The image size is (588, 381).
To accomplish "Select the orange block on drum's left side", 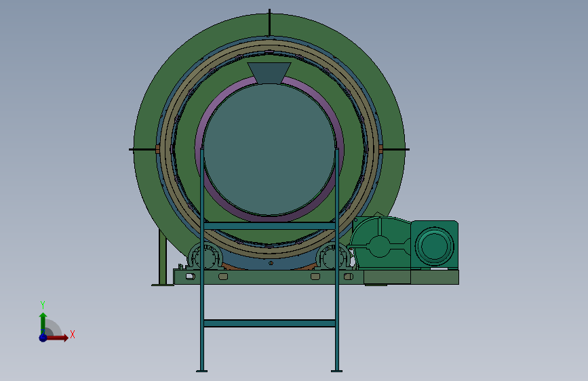I will [x=157, y=149].
